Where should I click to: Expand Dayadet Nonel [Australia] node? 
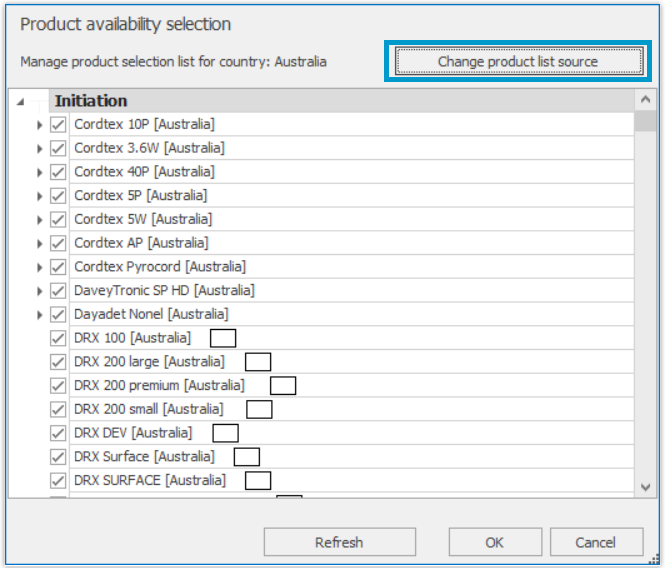click(39, 315)
